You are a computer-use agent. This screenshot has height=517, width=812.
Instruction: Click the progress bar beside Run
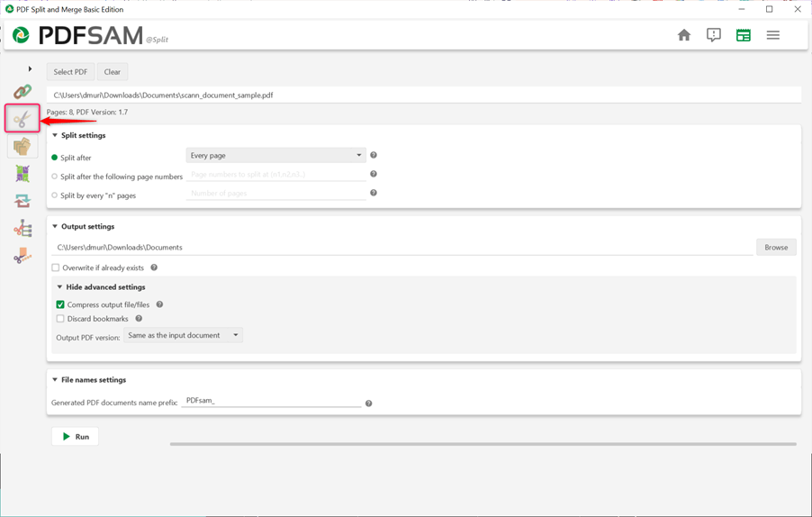click(x=483, y=444)
